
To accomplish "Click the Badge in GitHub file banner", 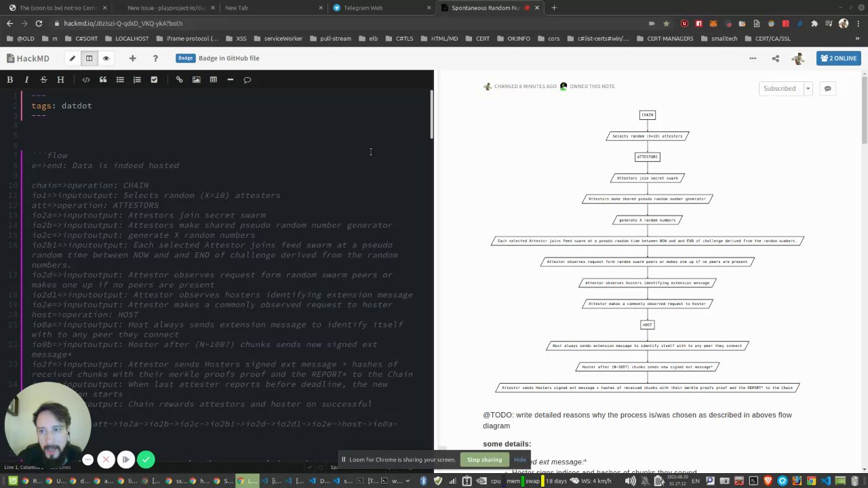I will tap(218, 58).
